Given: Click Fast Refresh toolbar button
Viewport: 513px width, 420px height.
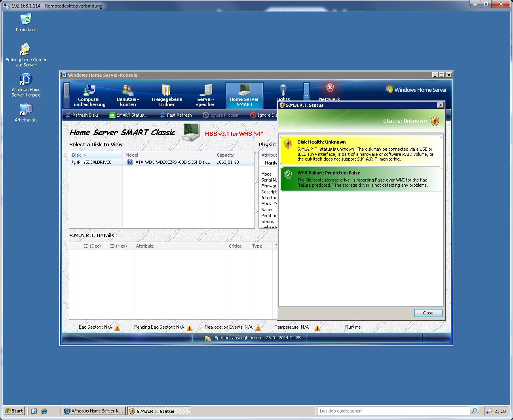Looking at the screenshot, I should tap(176, 115).
